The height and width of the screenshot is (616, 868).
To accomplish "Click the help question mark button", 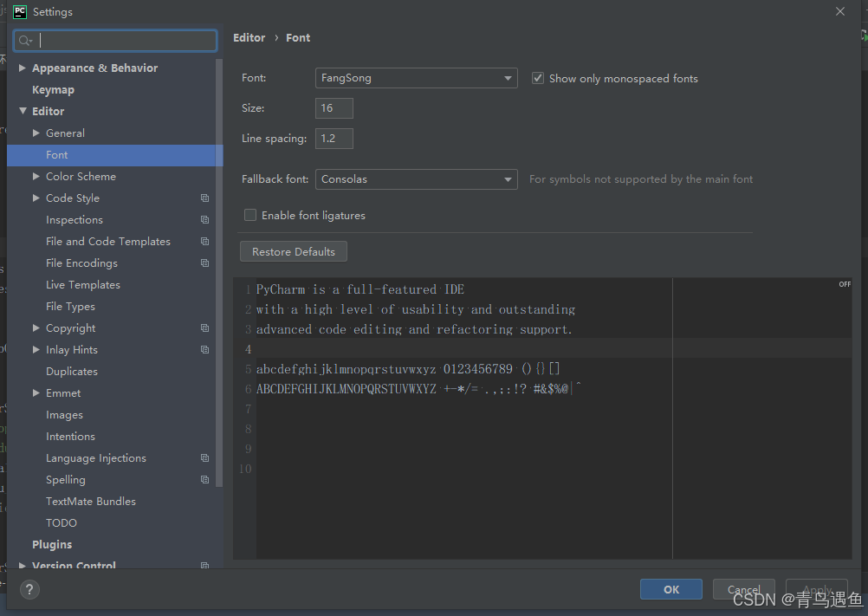I will [x=30, y=589].
